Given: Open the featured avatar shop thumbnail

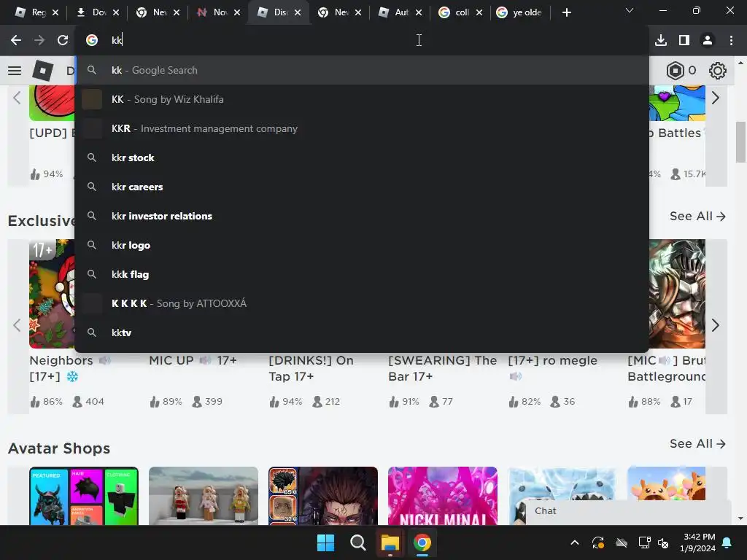Looking at the screenshot, I should click(84, 496).
